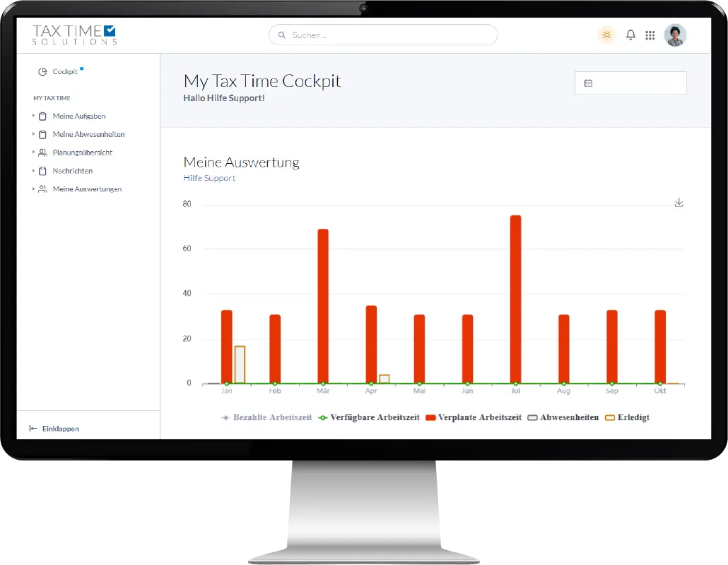This screenshot has width=728, height=565.
Task: Click the My Tax Time Cockpit heading
Action: pyautogui.click(x=262, y=81)
